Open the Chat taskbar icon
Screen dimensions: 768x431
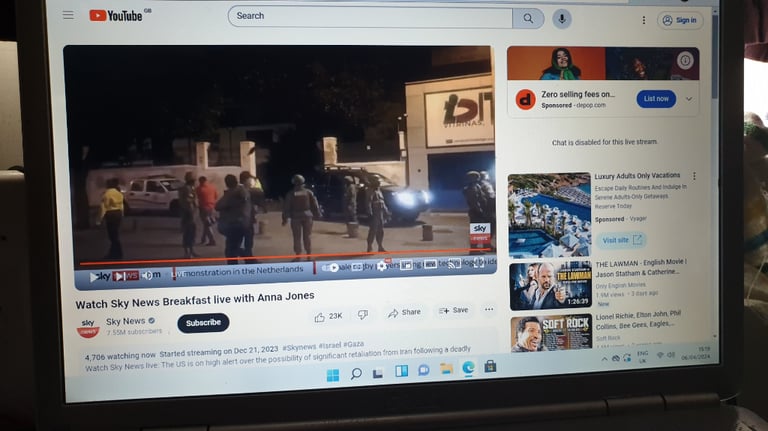(424, 370)
